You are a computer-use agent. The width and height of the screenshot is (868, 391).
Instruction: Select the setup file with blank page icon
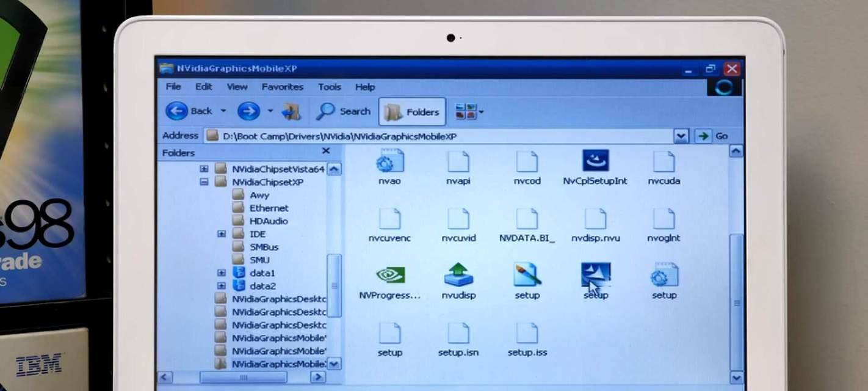pos(389,340)
